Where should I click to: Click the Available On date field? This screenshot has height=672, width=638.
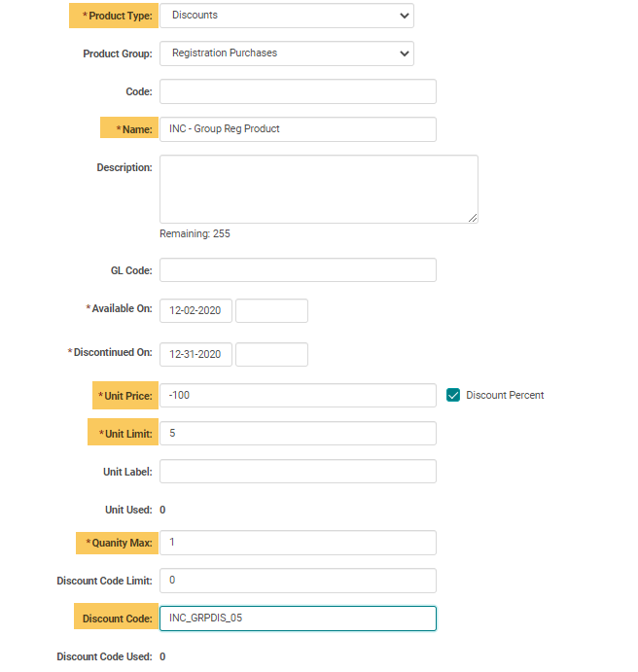click(195, 311)
